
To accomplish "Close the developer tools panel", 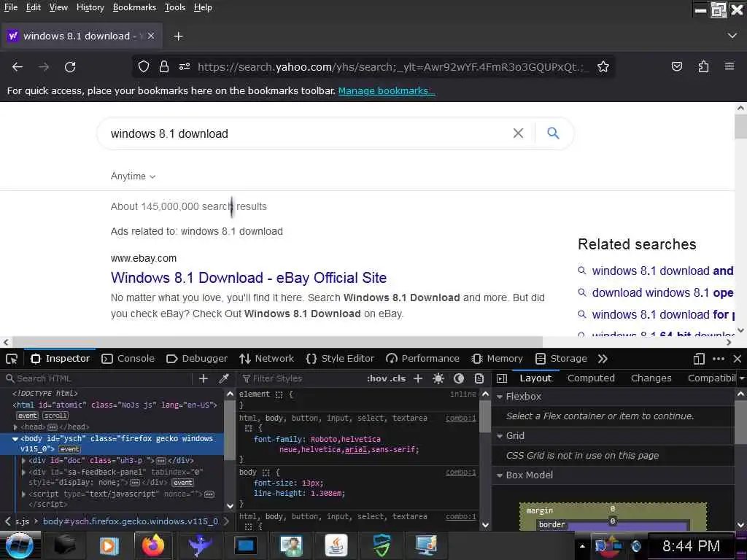I will pyautogui.click(x=737, y=359).
